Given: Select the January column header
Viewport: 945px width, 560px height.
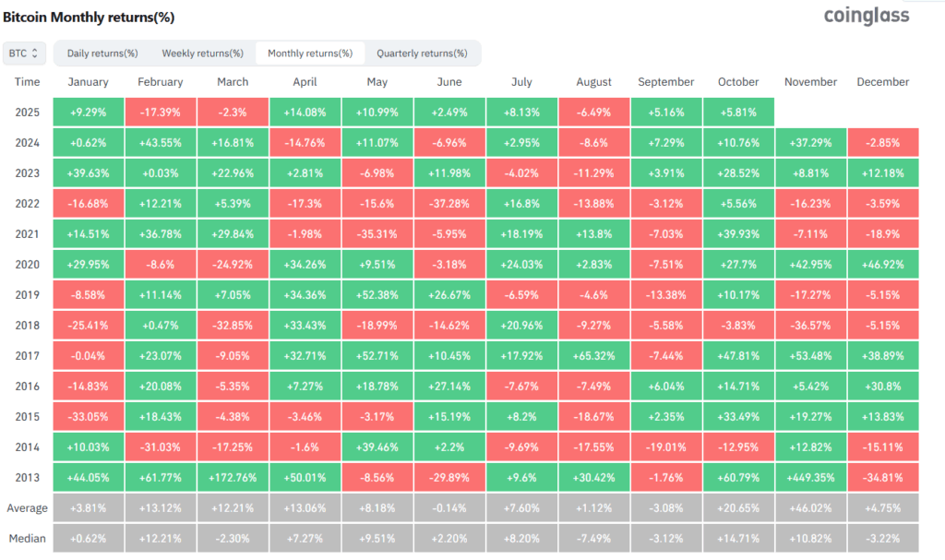Looking at the screenshot, I should pyautogui.click(x=88, y=81).
